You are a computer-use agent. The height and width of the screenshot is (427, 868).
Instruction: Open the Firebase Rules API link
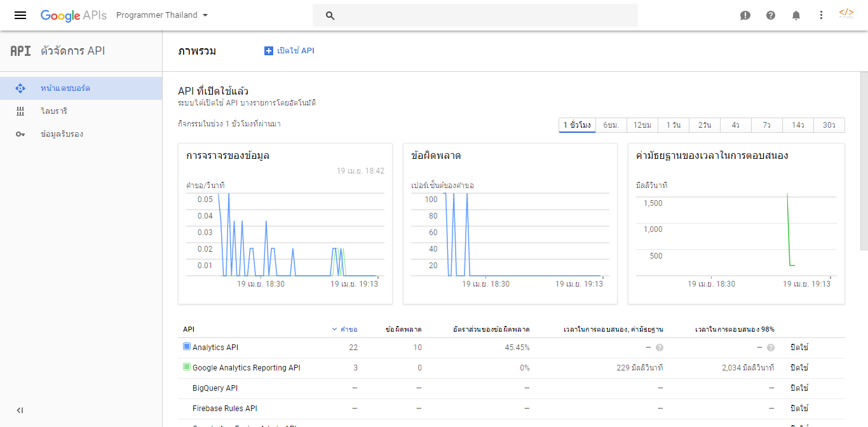coord(225,409)
